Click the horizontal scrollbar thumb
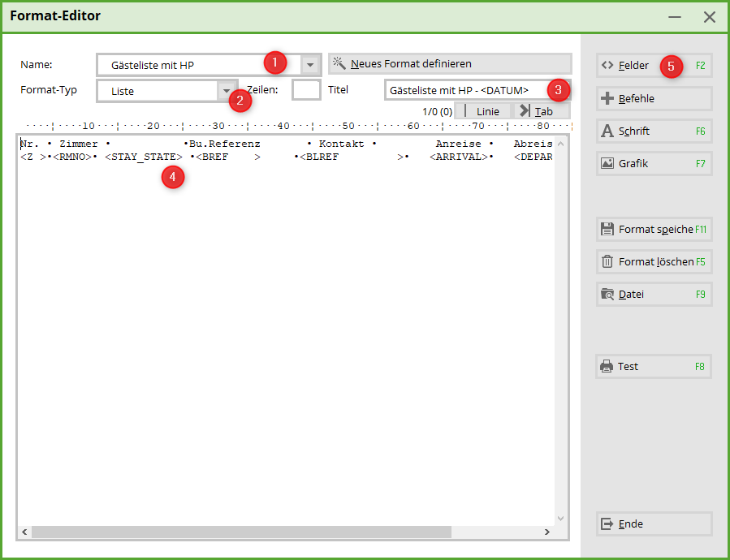Viewport: 730px width, 560px height. coord(241,532)
